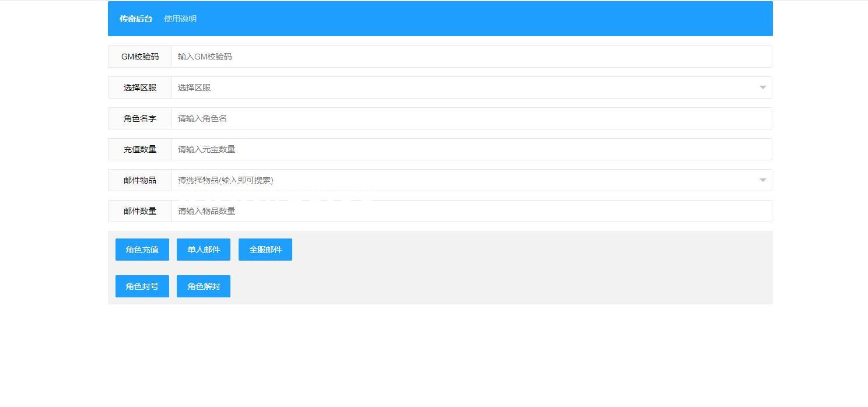The image size is (868, 407).
Task: Ban the character with 角色封号
Action: click(x=142, y=286)
